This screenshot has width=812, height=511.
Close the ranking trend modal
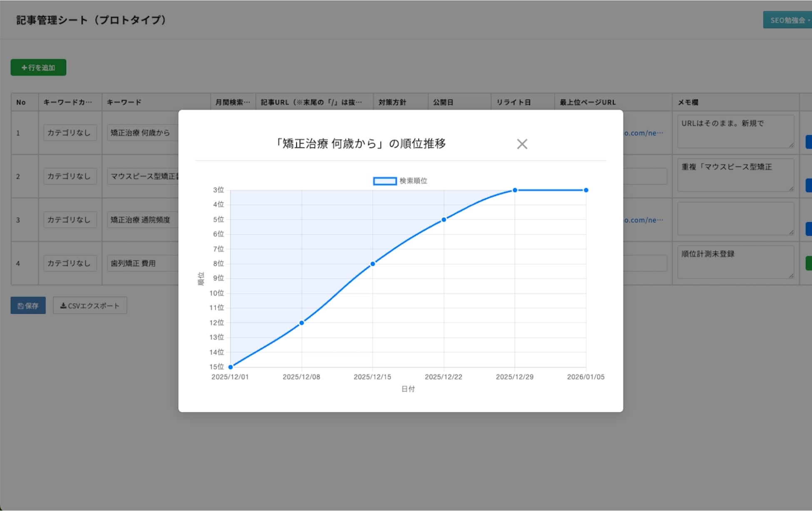(x=522, y=144)
